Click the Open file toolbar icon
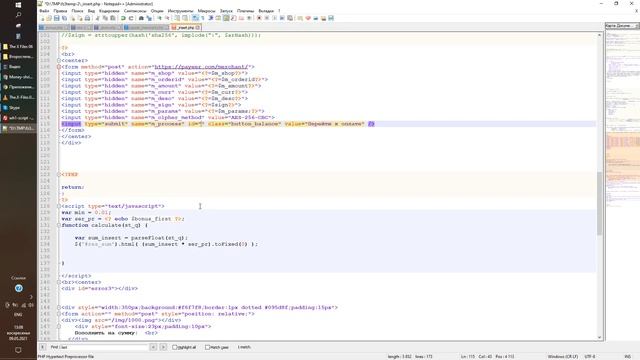640x360 pixels. pyautogui.click(x=49, y=18)
